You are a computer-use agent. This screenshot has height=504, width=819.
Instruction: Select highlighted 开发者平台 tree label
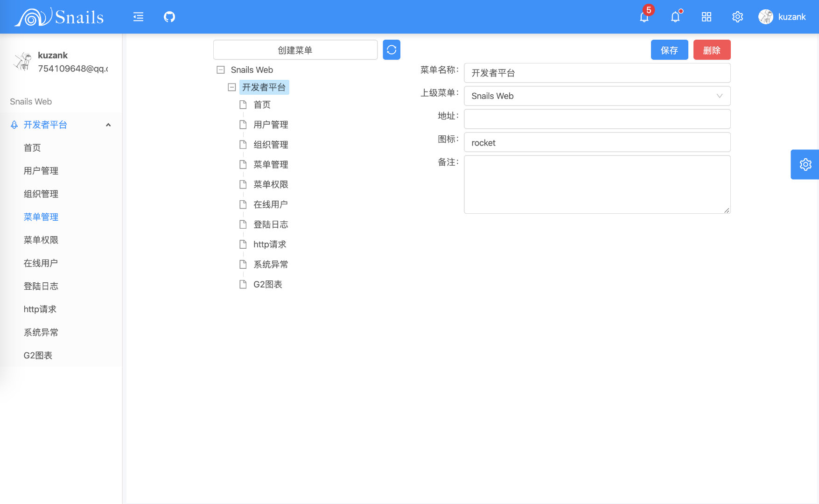[264, 87]
